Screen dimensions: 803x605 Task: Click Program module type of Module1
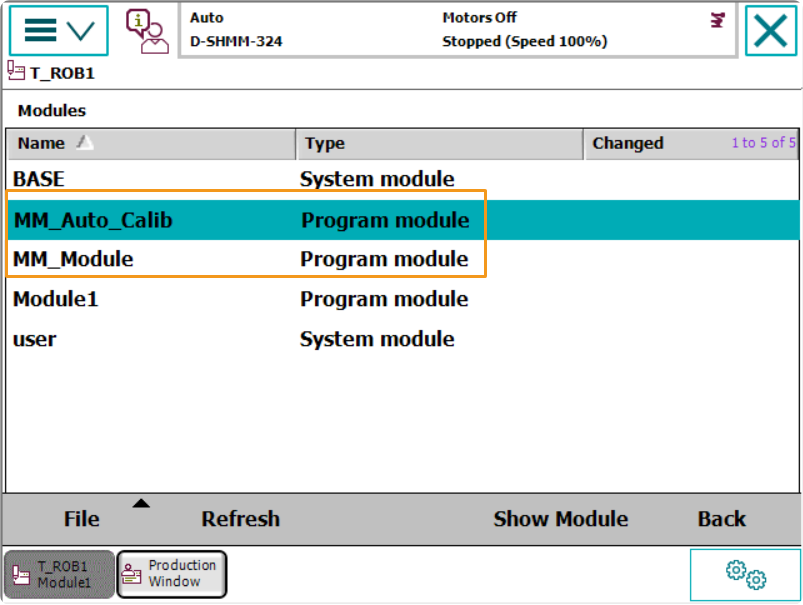tap(384, 299)
